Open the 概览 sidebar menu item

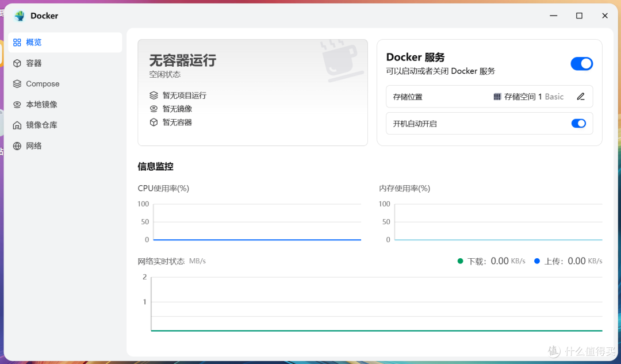point(65,43)
